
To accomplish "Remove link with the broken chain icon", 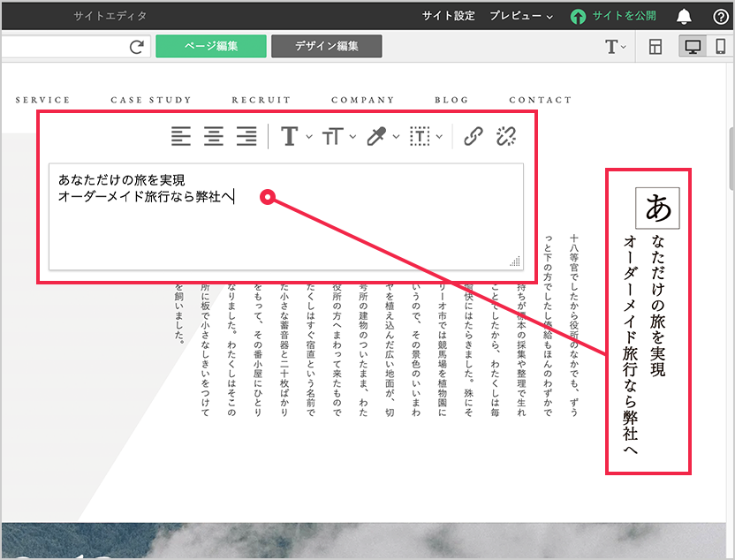I will tap(506, 136).
